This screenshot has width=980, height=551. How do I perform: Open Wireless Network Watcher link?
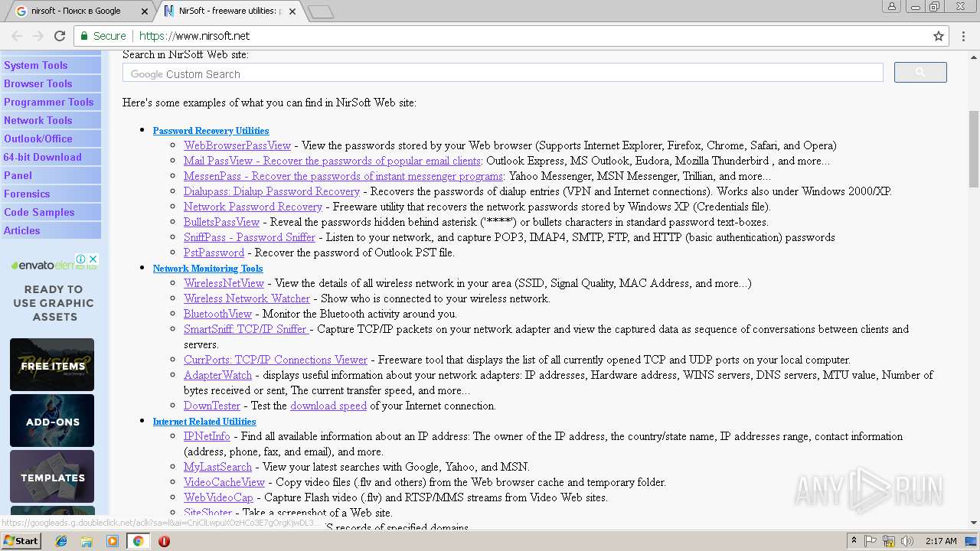click(247, 298)
